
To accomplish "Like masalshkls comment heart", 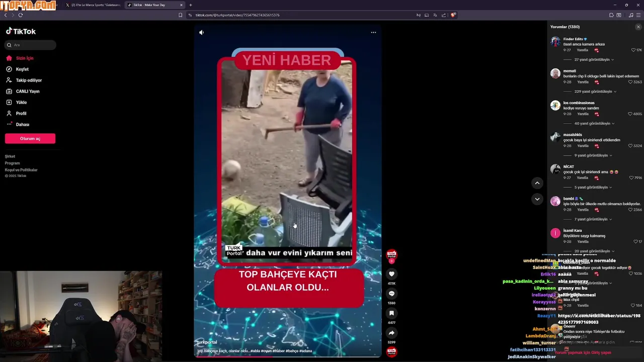I will [x=630, y=146].
